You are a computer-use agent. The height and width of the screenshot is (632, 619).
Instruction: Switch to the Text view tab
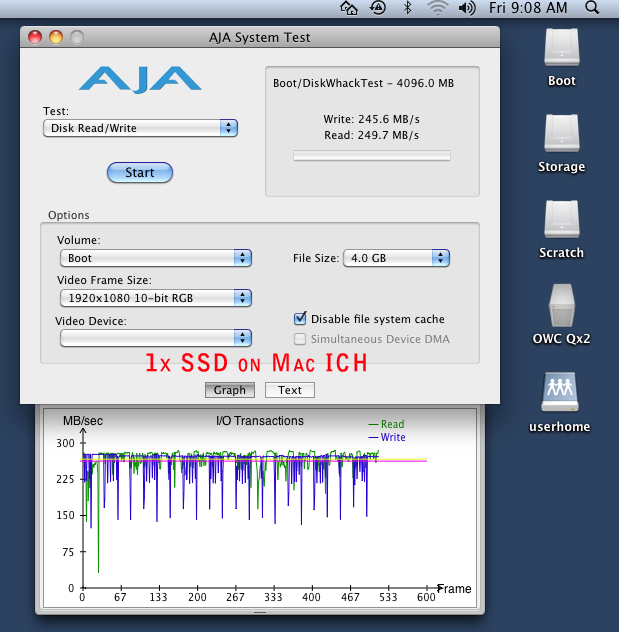(290, 390)
